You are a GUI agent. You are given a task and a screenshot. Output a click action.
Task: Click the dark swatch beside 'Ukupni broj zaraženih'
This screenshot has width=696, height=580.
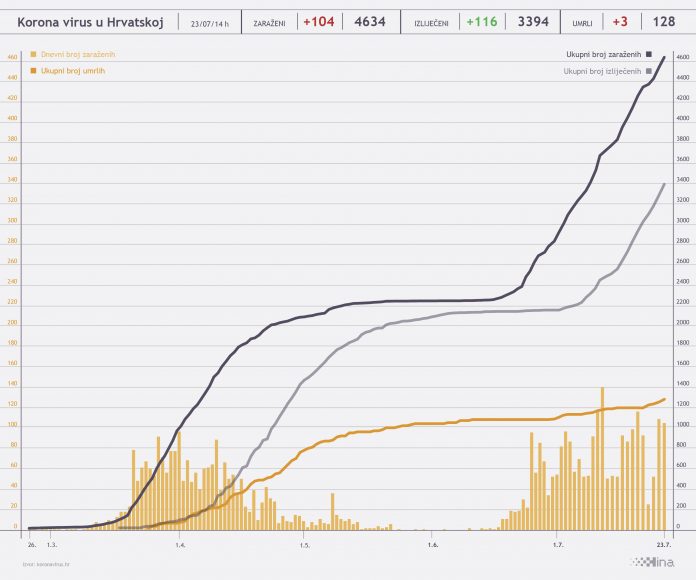coord(649,54)
